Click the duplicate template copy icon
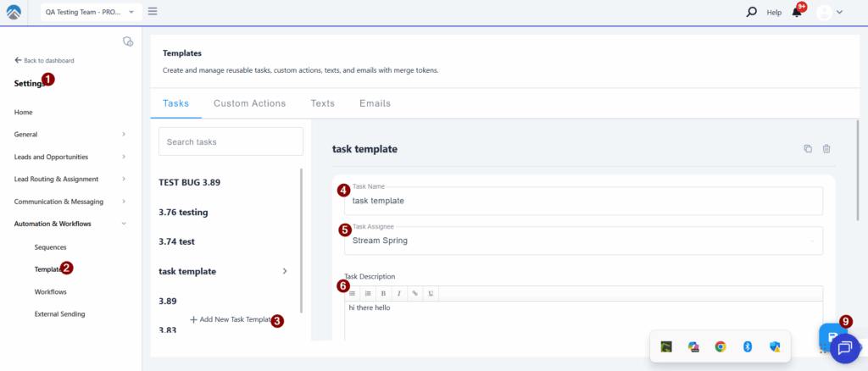Viewport: 868px width, 371px height. [808, 149]
